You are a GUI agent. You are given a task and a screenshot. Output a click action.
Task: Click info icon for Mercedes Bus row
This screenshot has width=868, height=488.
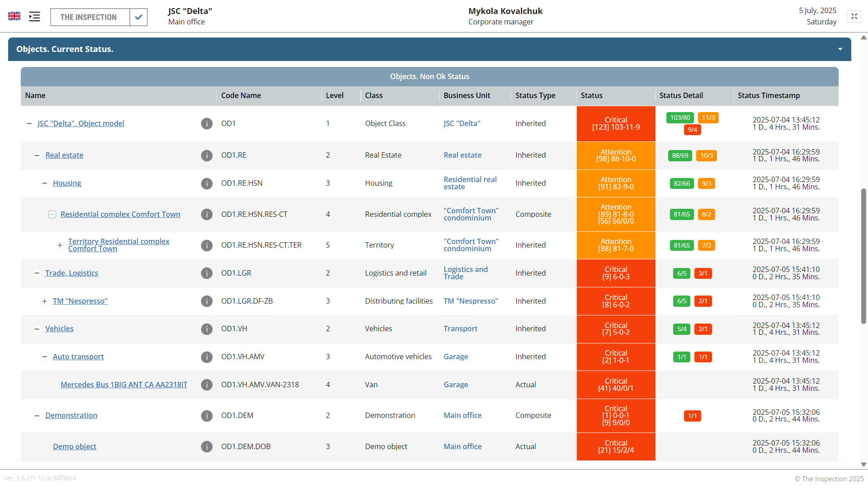[207, 385]
